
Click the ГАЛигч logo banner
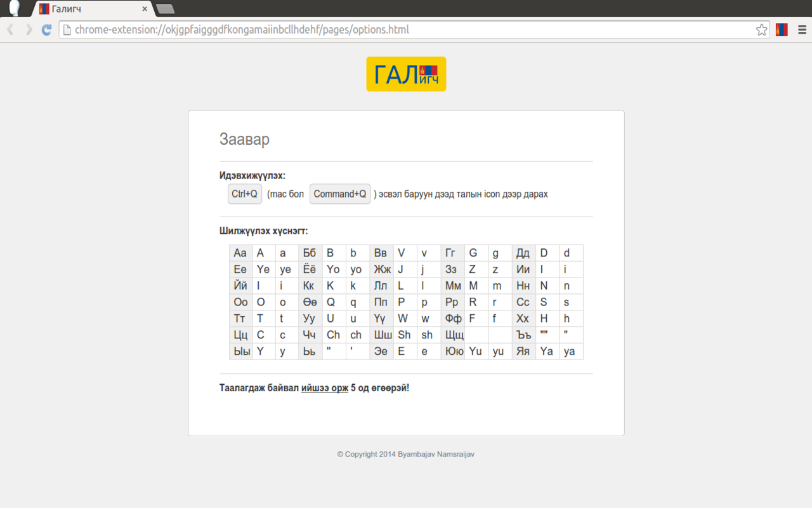click(x=406, y=74)
